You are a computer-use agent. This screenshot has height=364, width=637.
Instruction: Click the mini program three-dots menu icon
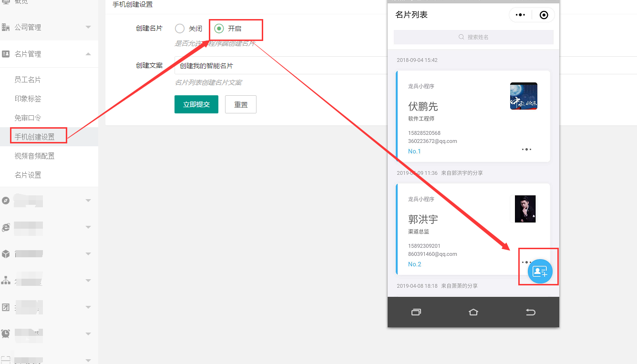coord(521,15)
